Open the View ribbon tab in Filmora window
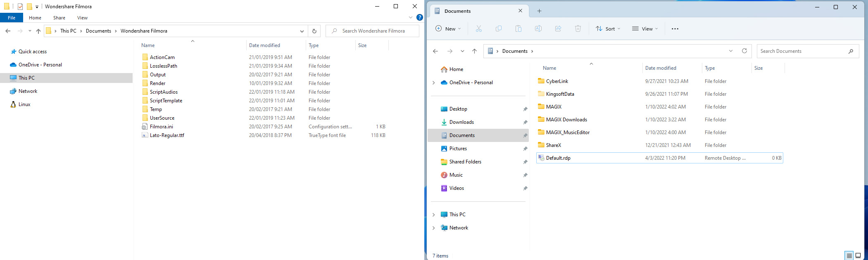This screenshot has height=260, width=868. 82,18
